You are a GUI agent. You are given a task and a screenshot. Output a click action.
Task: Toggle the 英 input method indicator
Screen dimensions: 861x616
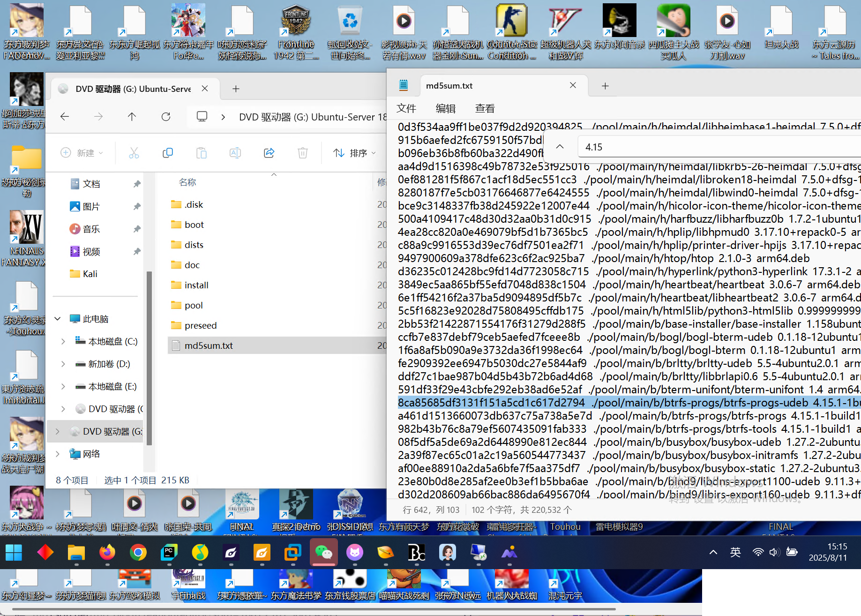pyautogui.click(x=735, y=552)
